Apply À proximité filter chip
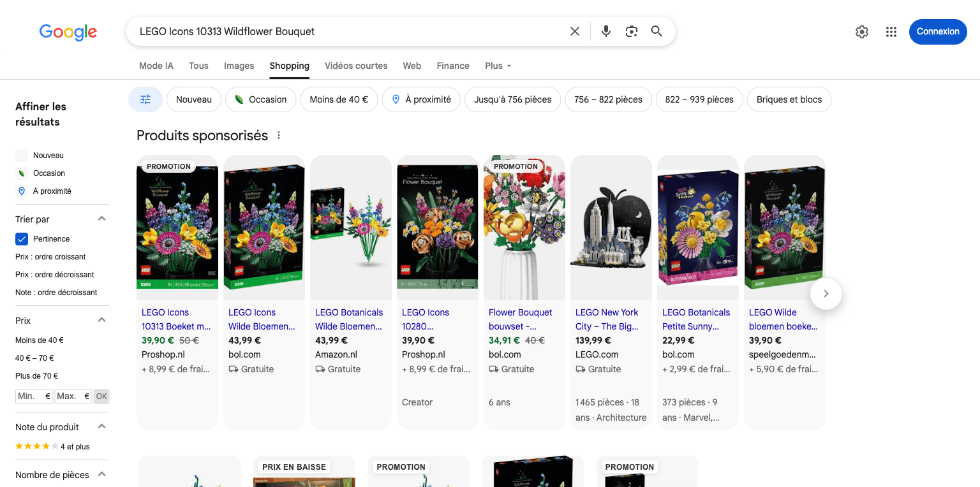The image size is (980, 487). 421,99
